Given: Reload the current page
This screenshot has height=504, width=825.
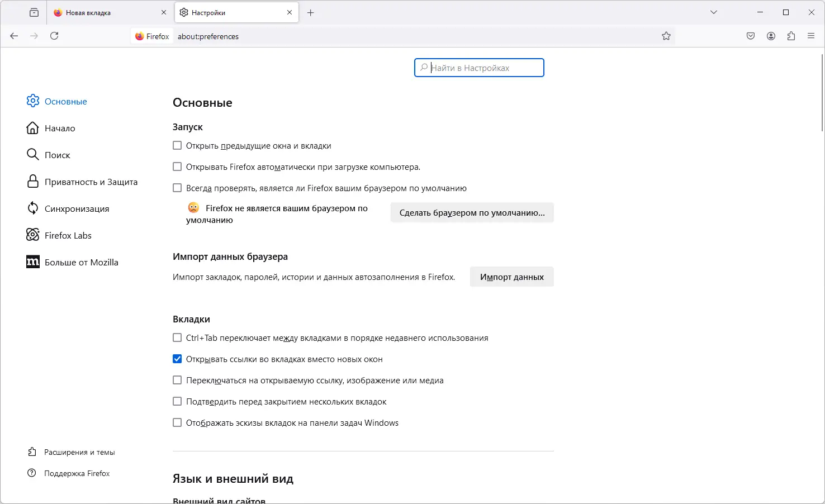Looking at the screenshot, I should point(54,36).
